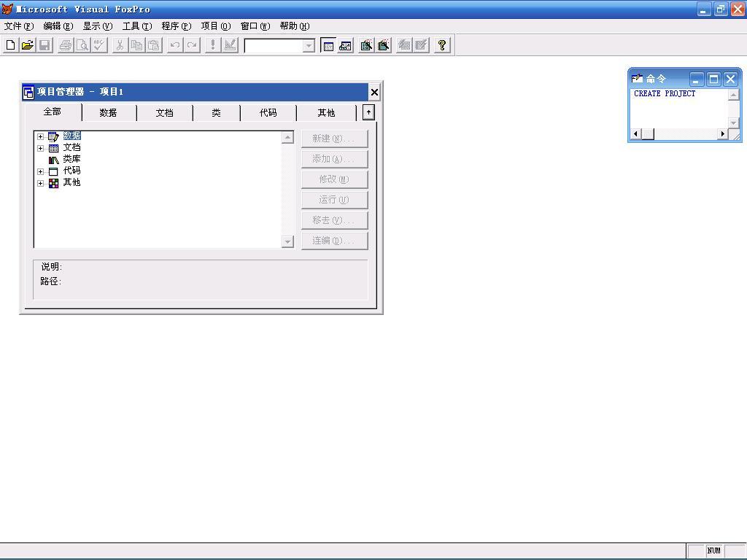Viewport: 747px width, 560px height.
Task: Click the 修改(M) button
Action: pos(334,179)
